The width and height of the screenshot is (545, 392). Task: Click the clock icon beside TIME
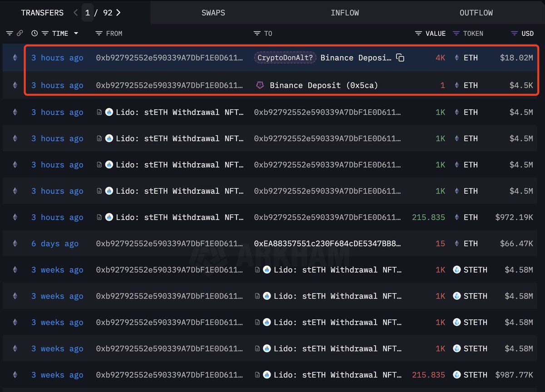(35, 34)
